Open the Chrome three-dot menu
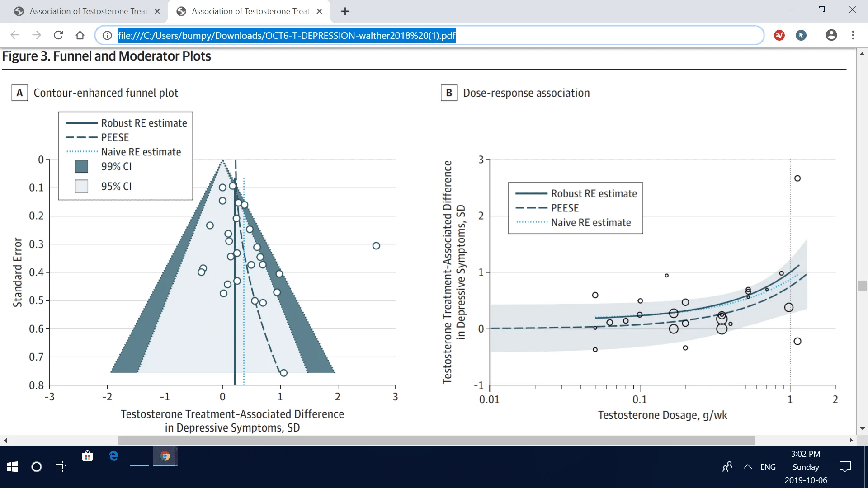868x488 pixels. (x=853, y=35)
